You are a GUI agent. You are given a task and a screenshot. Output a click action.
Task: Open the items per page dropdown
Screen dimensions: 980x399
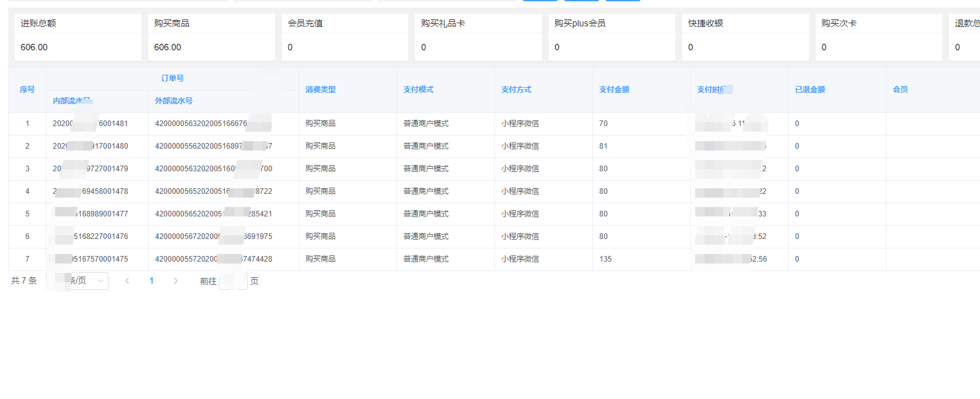[85, 281]
